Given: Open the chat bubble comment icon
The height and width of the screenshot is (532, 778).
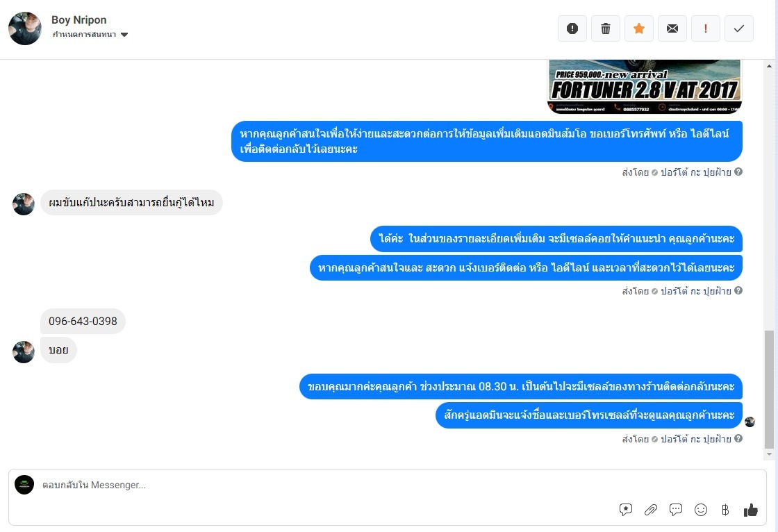Looking at the screenshot, I should [x=676, y=510].
